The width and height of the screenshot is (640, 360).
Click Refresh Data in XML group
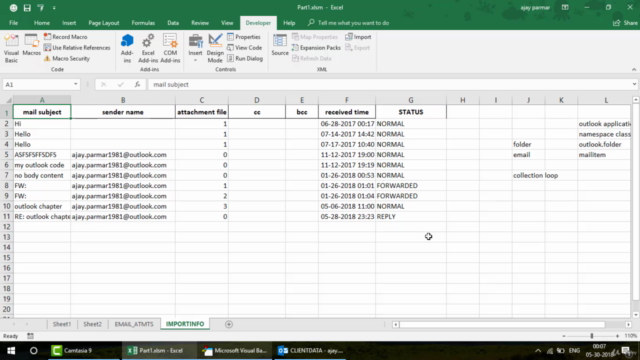tap(312, 58)
